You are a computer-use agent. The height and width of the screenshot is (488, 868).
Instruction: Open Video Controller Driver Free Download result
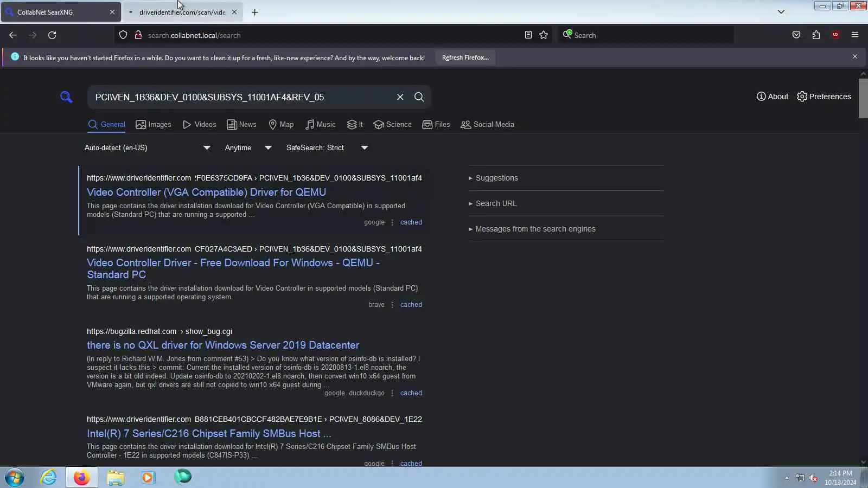coord(233,268)
